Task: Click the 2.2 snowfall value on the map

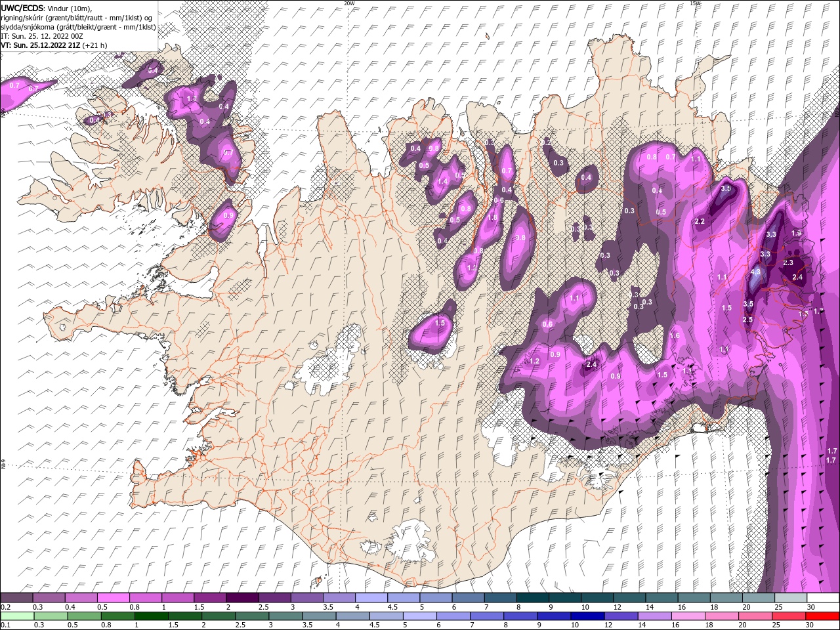Action: 700,221
